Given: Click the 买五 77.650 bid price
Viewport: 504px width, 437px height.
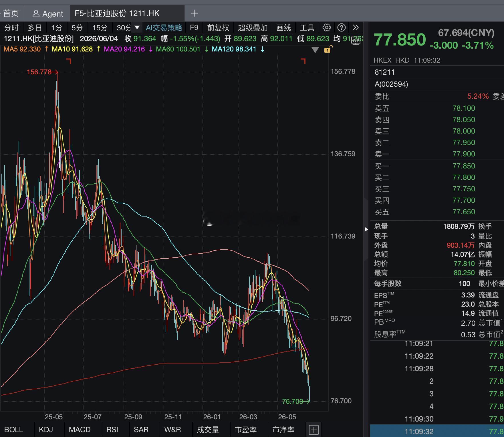Looking at the screenshot, I should [x=464, y=212].
